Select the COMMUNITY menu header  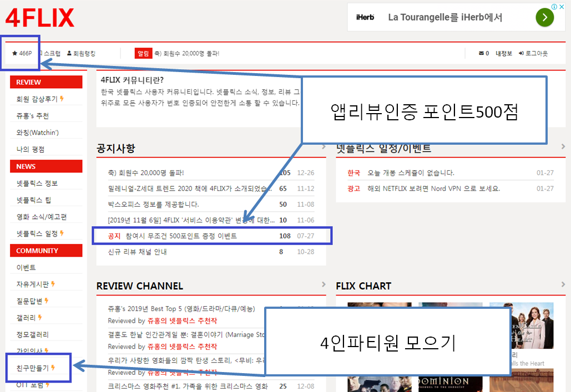tap(46, 251)
